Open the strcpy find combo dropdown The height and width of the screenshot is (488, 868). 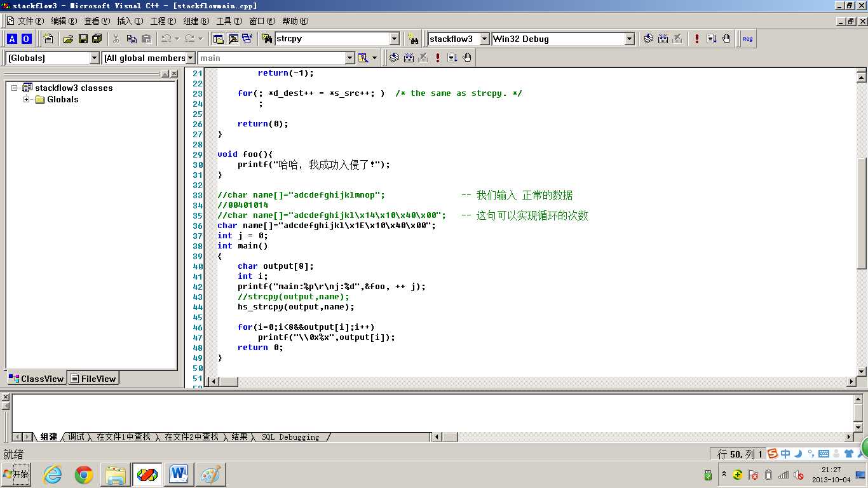[394, 39]
